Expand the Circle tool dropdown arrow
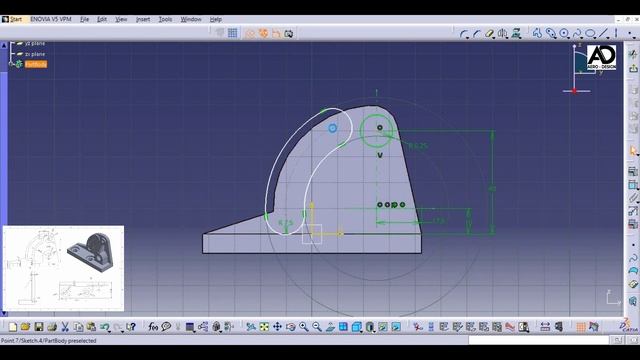 [x=570, y=38]
